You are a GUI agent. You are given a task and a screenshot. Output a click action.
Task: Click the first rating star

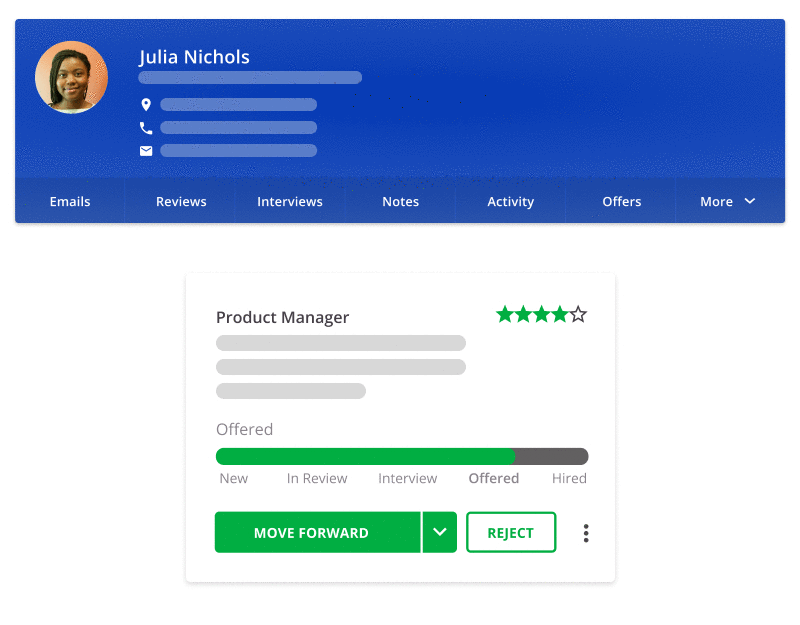click(x=505, y=315)
